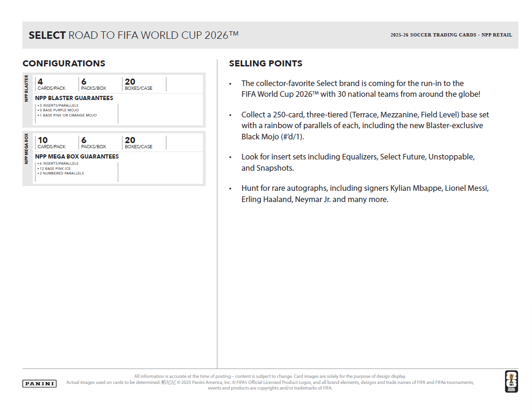Click 'All information is accurate' disclaimer line

pyautogui.click(x=270, y=376)
